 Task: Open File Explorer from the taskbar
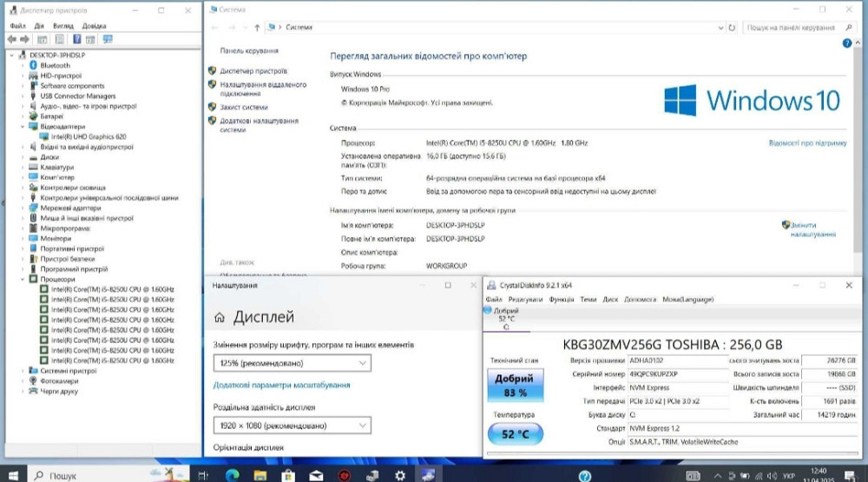pos(260,475)
